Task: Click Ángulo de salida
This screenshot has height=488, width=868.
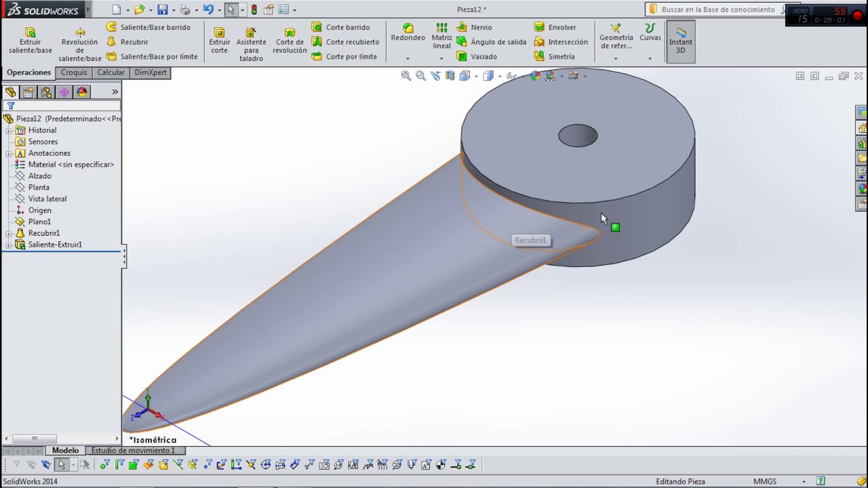Action: [491, 42]
